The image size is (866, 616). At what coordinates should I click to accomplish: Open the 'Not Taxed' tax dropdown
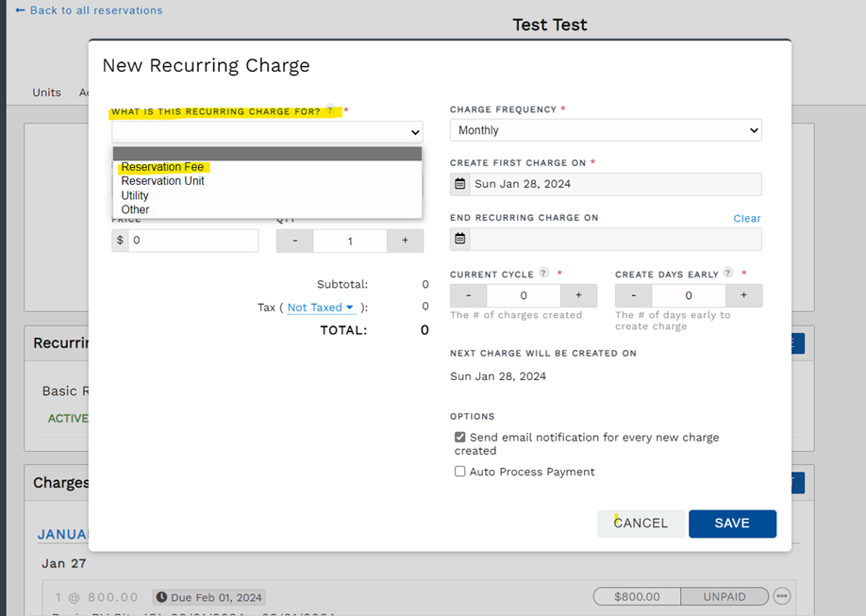pyautogui.click(x=321, y=307)
